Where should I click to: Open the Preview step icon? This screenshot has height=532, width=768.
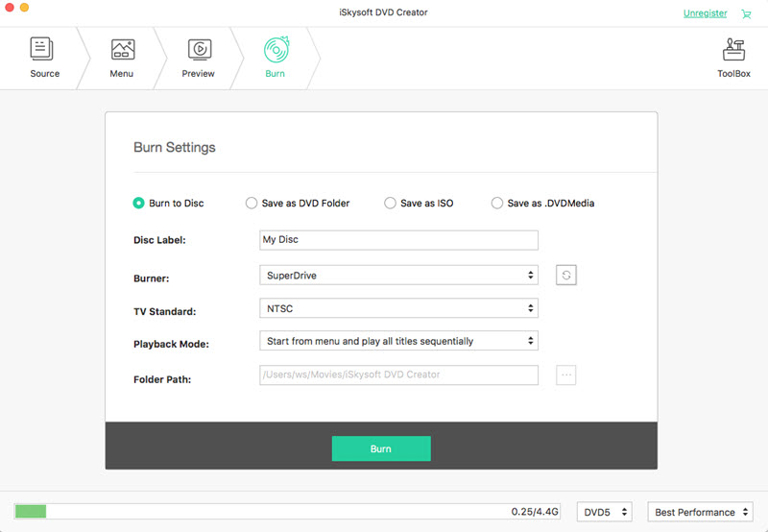click(x=200, y=50)
